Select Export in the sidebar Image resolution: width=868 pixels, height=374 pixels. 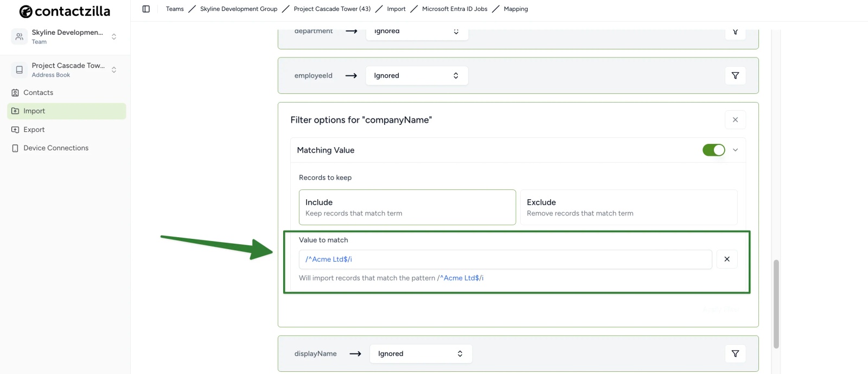(34, 129)
